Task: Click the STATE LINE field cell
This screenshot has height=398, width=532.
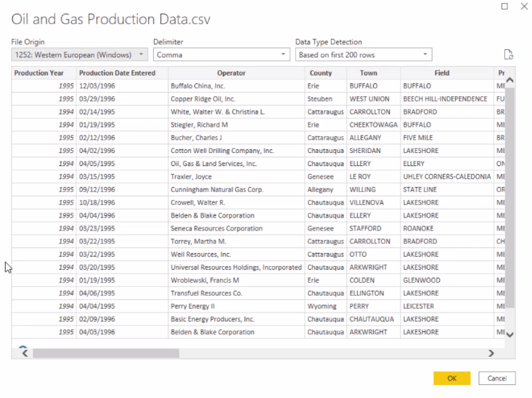Action: pos(447,189)
